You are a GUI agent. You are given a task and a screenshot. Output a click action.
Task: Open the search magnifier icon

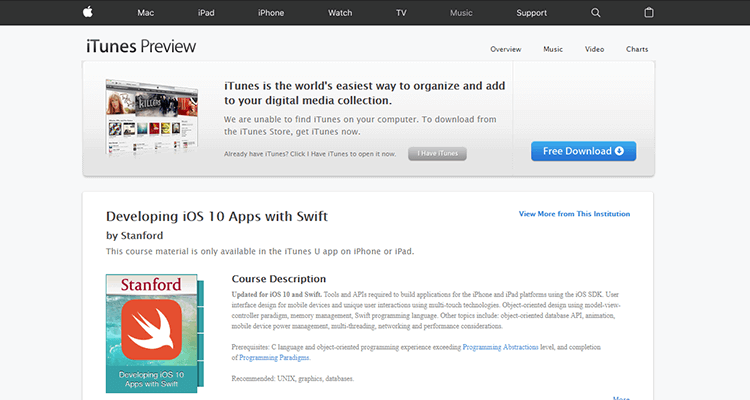click(x=596, y=12)
